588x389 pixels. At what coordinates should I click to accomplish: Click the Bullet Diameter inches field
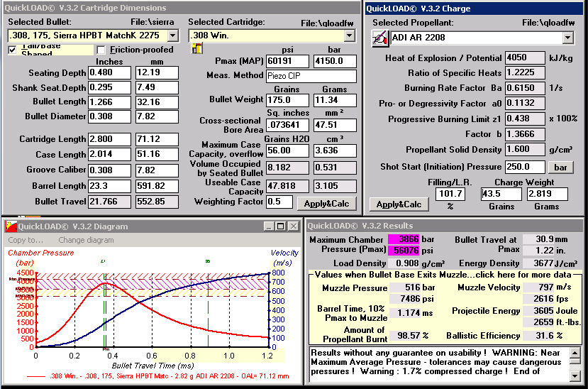click(109, 116)
